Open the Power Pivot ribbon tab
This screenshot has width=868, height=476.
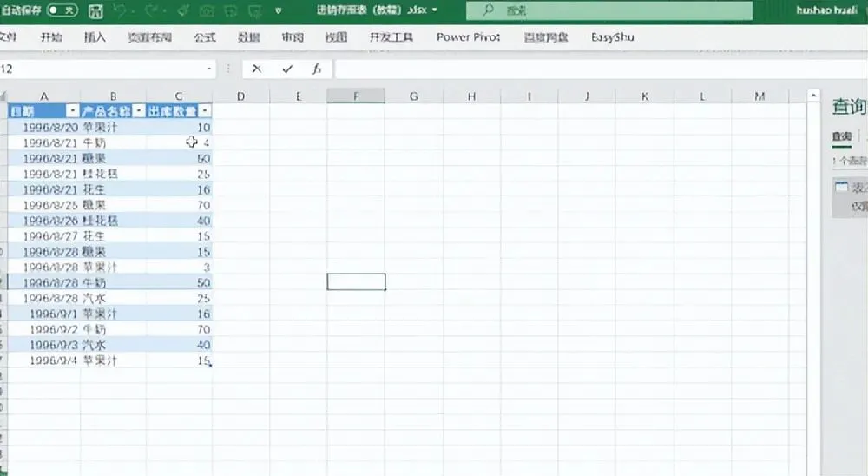pyautogui.click(x=469, y=37)
